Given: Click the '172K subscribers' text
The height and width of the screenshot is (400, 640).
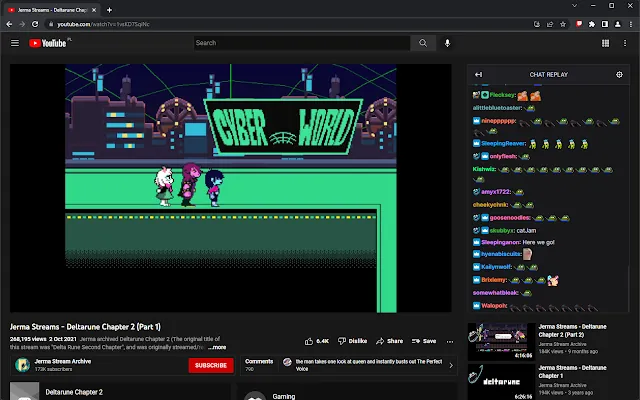Looking at the screenshot, I should click(x=53, y=369).
